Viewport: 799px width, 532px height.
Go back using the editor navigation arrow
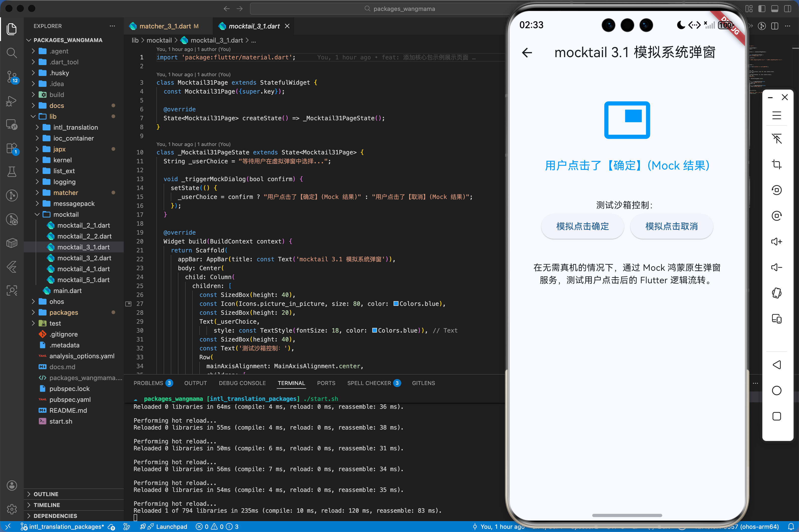click(x=227, y=9)
